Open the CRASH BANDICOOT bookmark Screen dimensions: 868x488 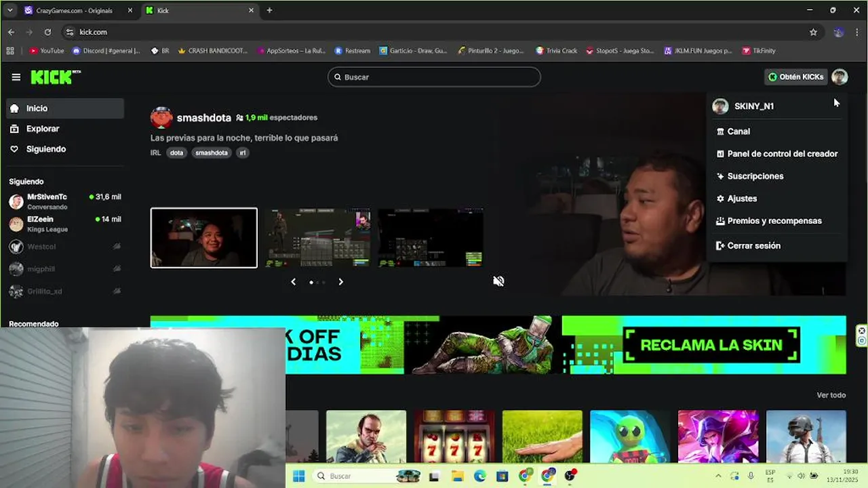(x=213, y=51)
